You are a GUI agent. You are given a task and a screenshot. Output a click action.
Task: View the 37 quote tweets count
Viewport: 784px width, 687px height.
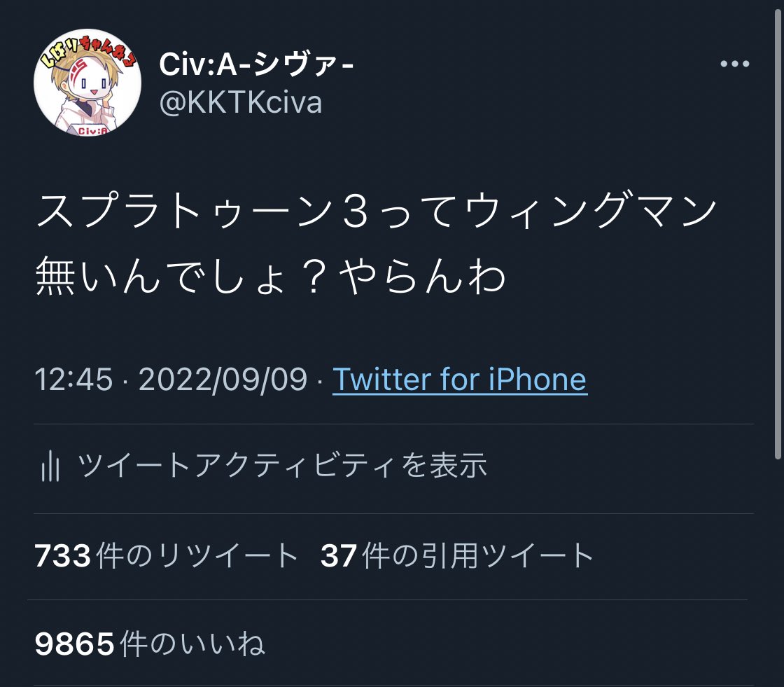pyautogui.click(x=339, y=556)
